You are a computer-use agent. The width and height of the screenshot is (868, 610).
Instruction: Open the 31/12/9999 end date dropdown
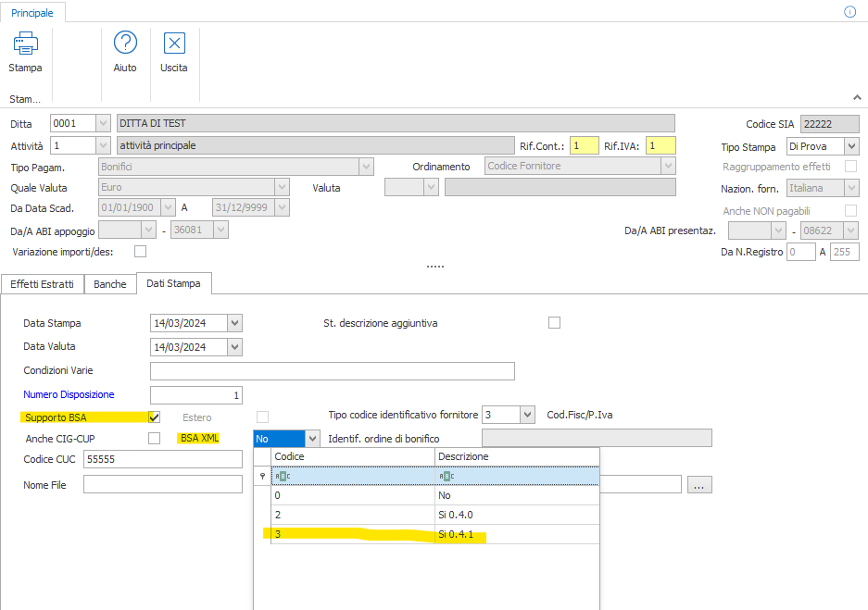(x=282, y=207)
